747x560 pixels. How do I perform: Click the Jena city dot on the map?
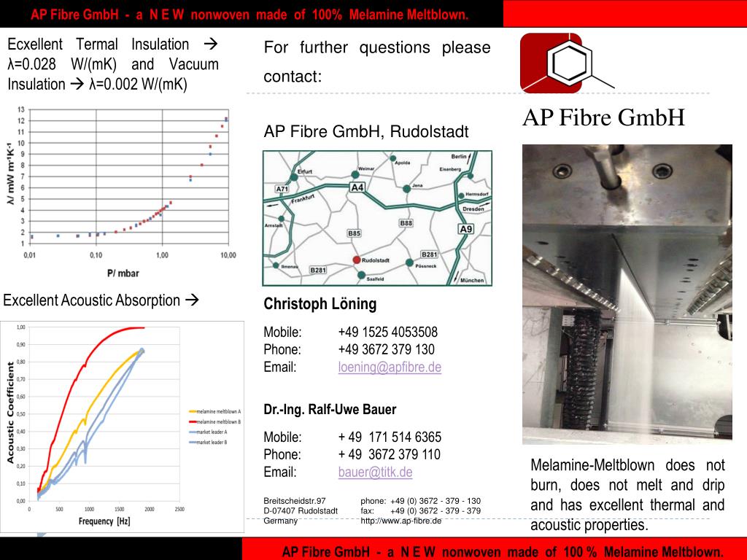pos(406,189)
